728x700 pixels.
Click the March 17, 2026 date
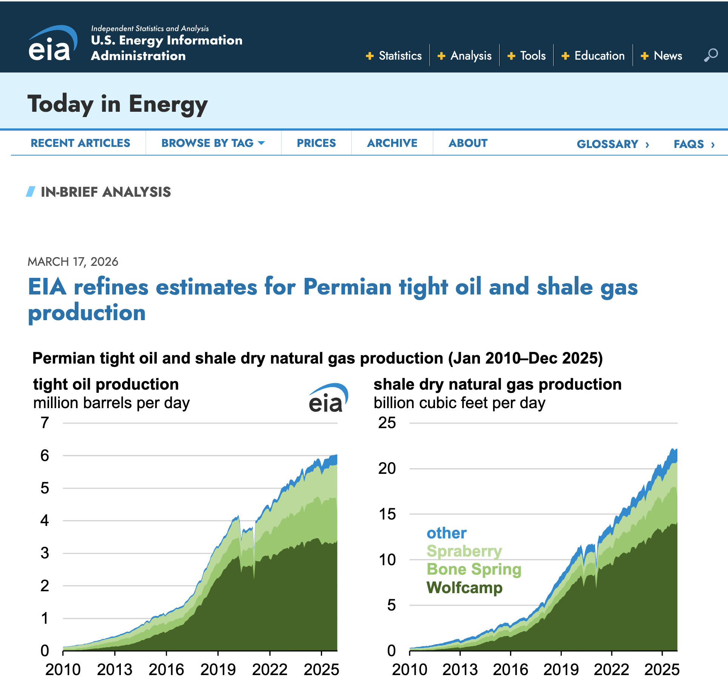[73, 262]
